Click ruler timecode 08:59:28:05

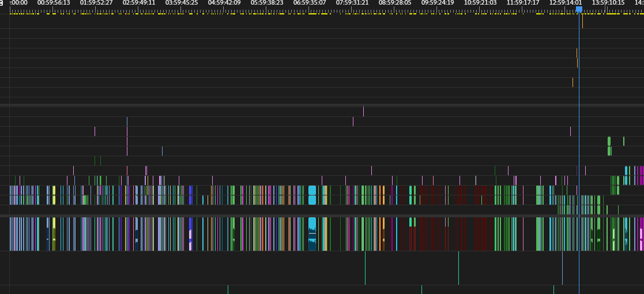395,3
